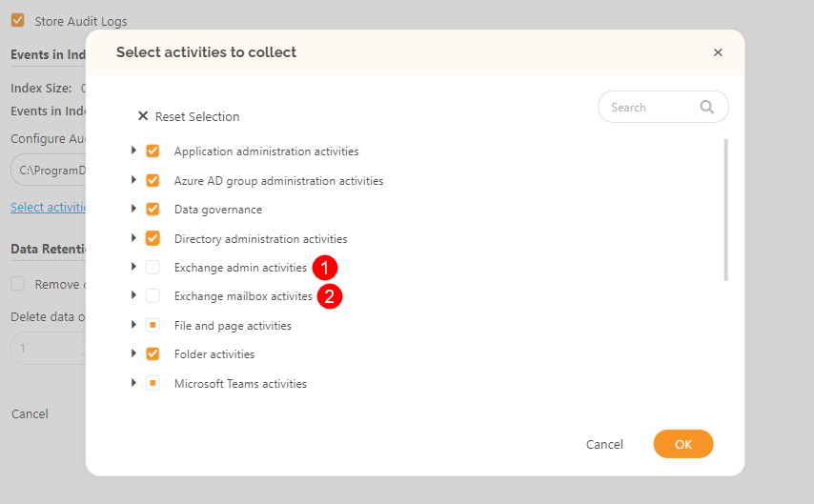Toggle Microsoft Teams activities checkbox
The image size is (814, 504).
[153, 384]
